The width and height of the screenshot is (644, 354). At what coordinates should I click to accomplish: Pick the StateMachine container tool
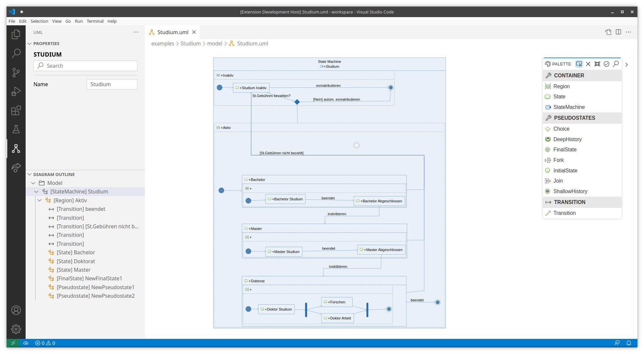click(x=582, y=107)
